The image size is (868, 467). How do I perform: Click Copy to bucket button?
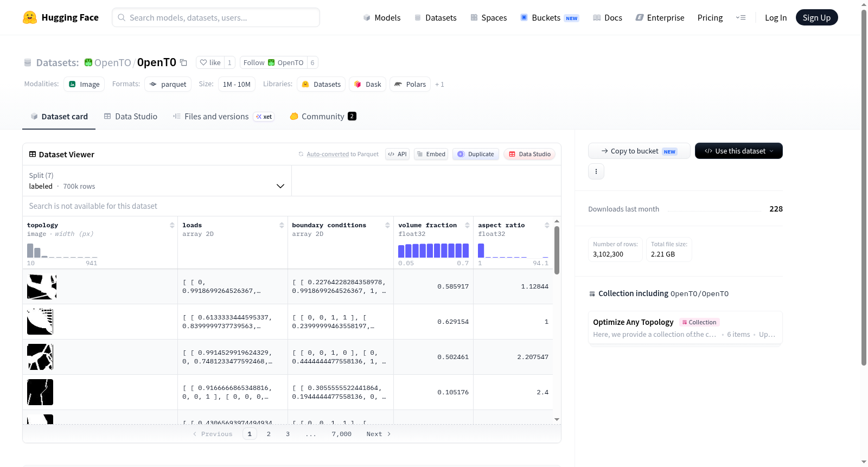coord(639,151)
